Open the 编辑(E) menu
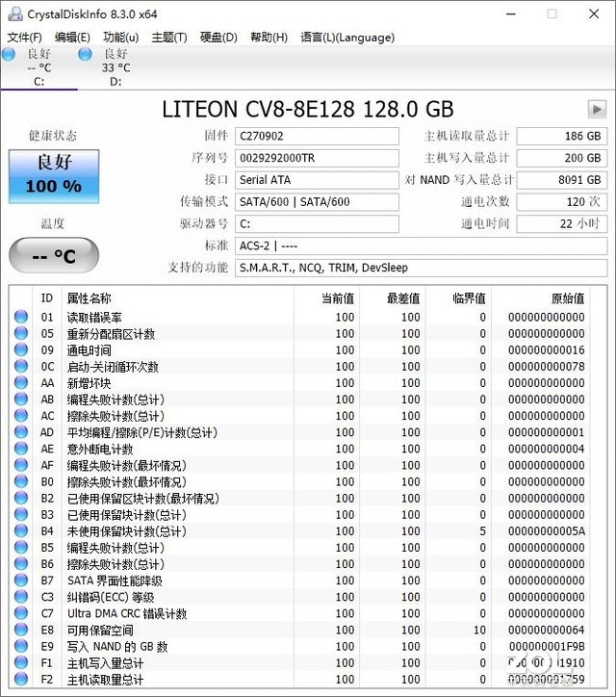This screenshot has width=616, height=697. [x=72, y=38]
